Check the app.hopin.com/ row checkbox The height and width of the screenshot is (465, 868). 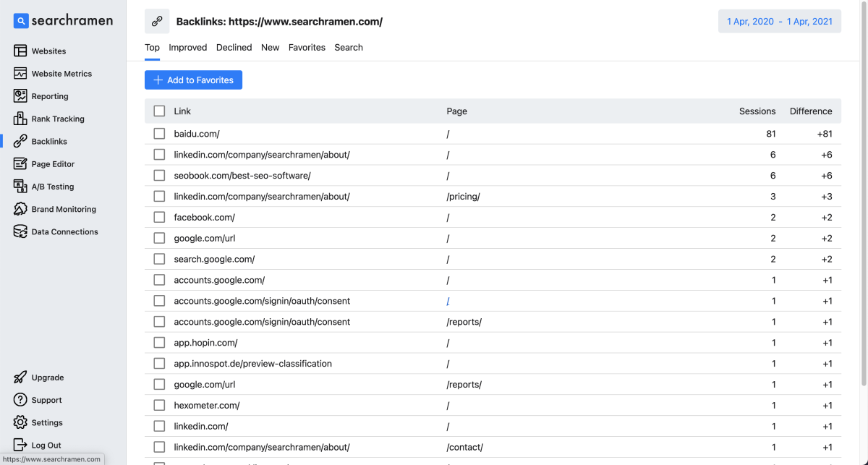[159, 343]
